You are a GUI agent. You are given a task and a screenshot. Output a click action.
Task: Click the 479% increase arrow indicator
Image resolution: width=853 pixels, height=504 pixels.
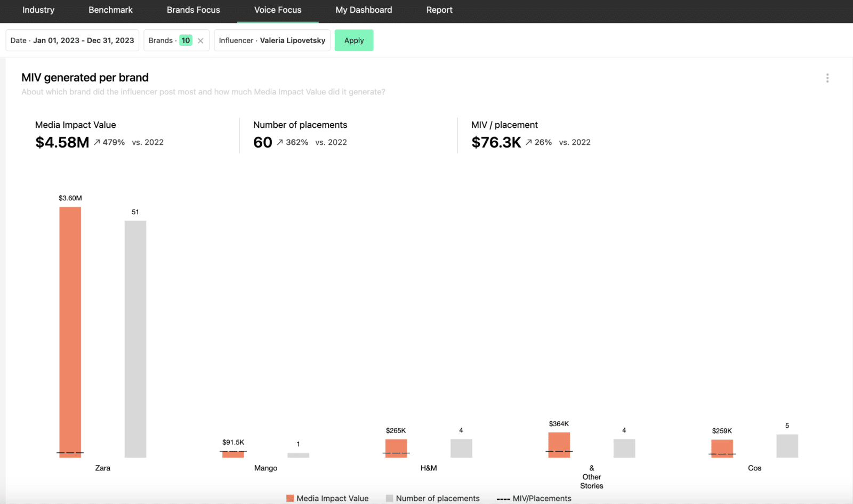[97, 142]
